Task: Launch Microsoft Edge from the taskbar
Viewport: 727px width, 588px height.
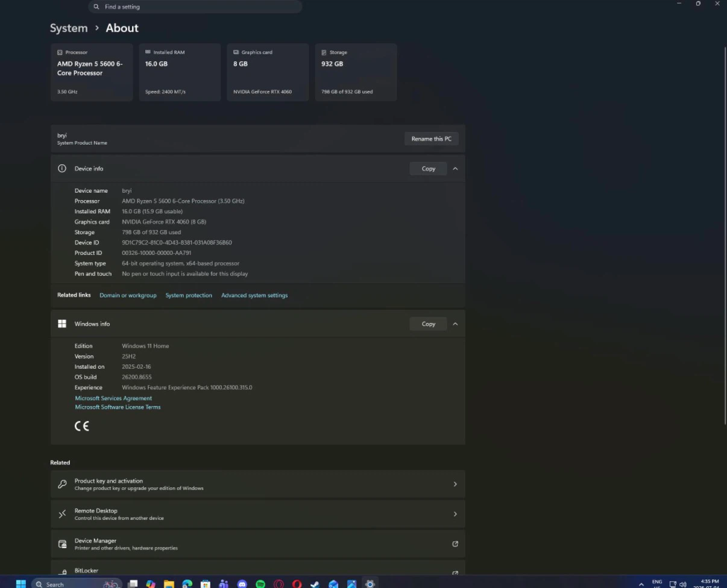Action: click(x=187, y=584)
